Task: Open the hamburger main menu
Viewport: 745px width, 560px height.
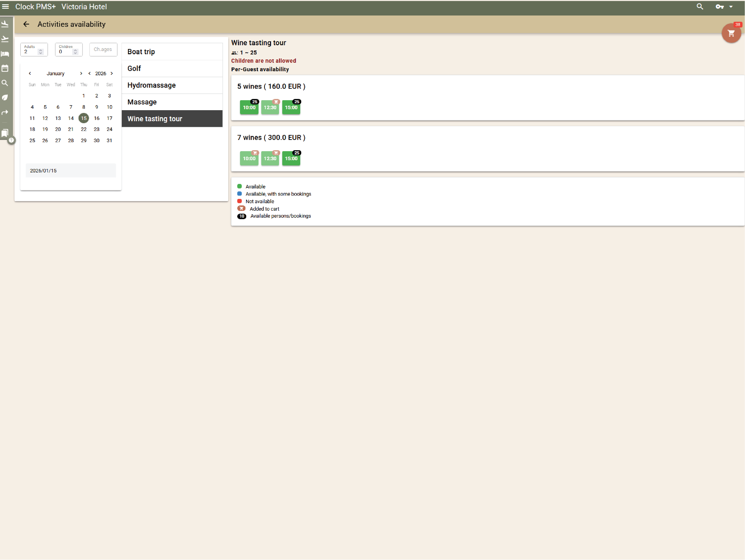Action: pos(5,6)
